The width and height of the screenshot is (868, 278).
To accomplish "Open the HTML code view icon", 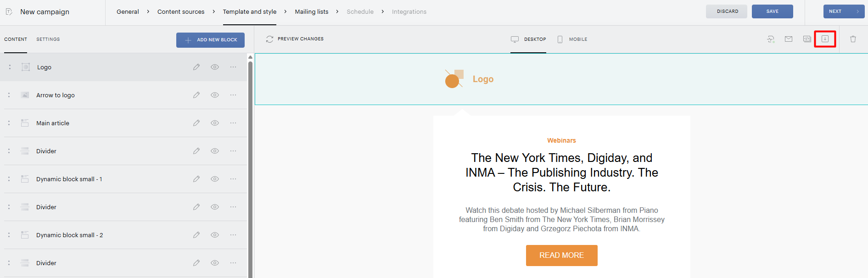I will coord(807,39).
